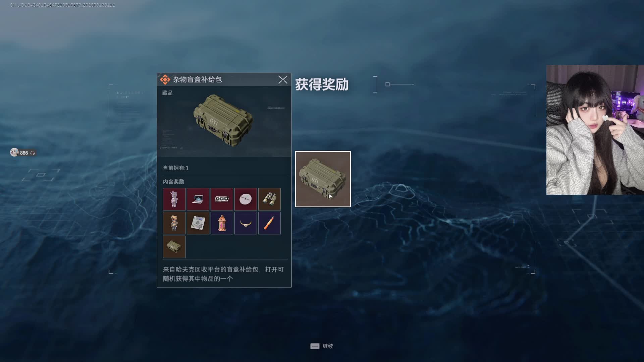Viewport: 644px width, 362px height.
Task: Click the large GTI crate preview image
Action: [x=223, y=121]
